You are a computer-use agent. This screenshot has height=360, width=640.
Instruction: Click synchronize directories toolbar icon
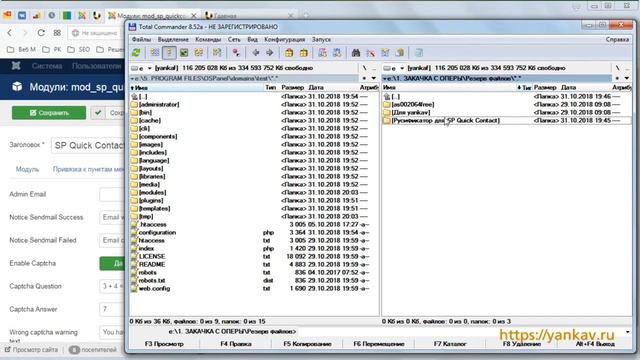(x=385, y=53)
